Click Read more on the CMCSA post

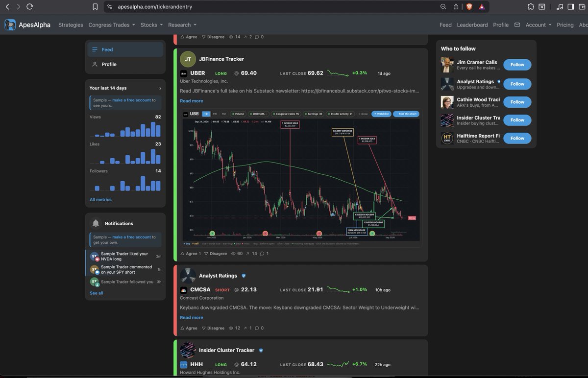pos(192,317)
